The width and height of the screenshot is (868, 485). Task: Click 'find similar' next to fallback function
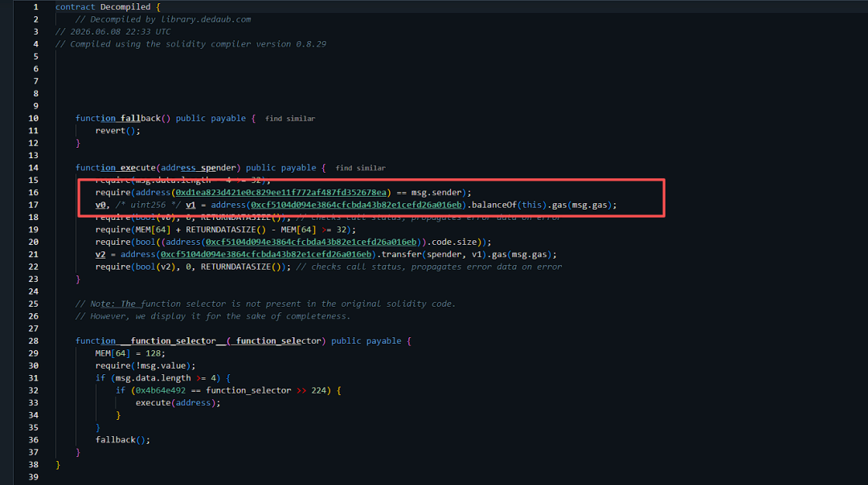(x=290, y=118)
